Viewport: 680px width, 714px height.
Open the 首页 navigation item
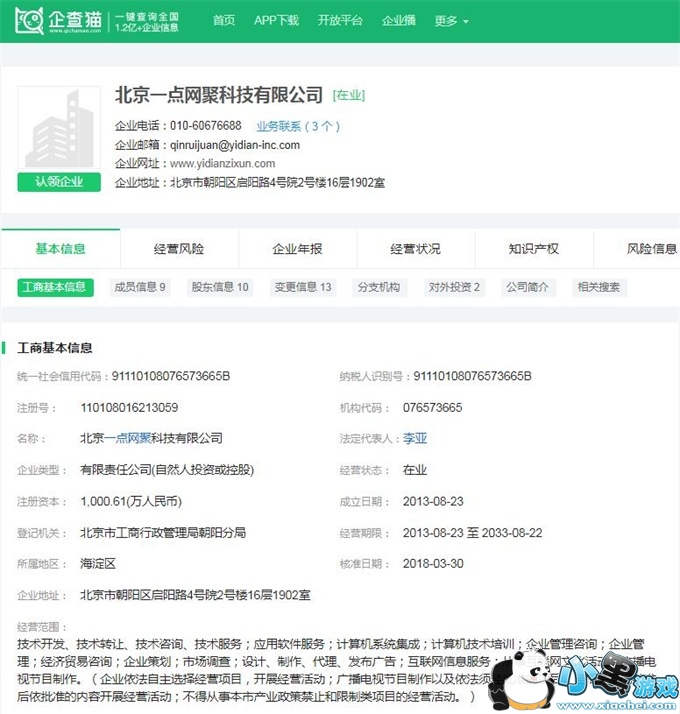click(224, 20)
